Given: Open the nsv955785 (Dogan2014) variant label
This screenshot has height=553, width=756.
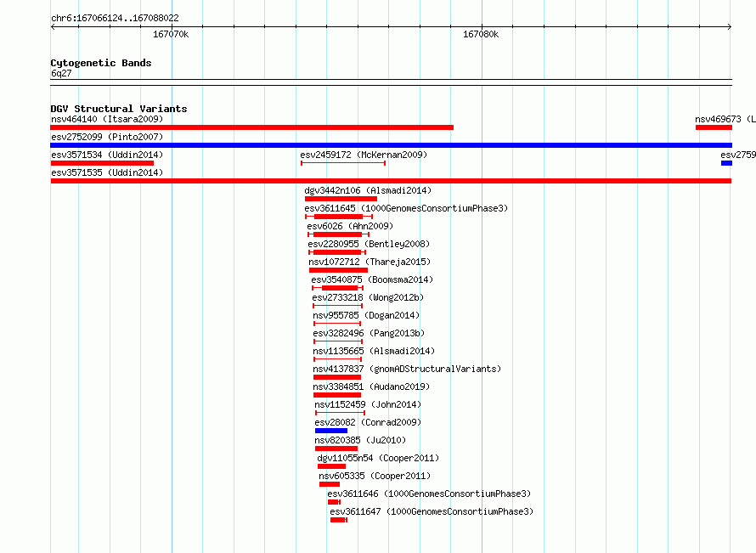Looking at the screenshot, I should pyautogui.click(x=366, y=315).
